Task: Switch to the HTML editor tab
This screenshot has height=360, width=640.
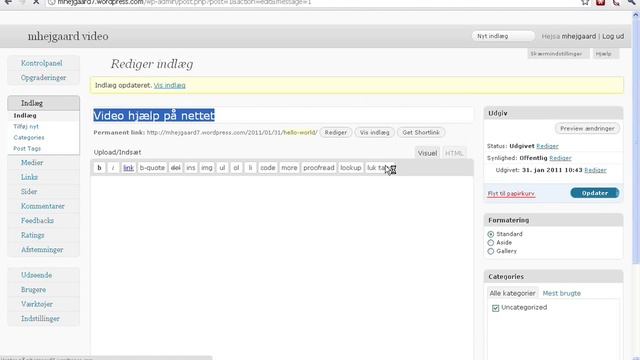Action: pyautogui.click(x=454, y=153)
